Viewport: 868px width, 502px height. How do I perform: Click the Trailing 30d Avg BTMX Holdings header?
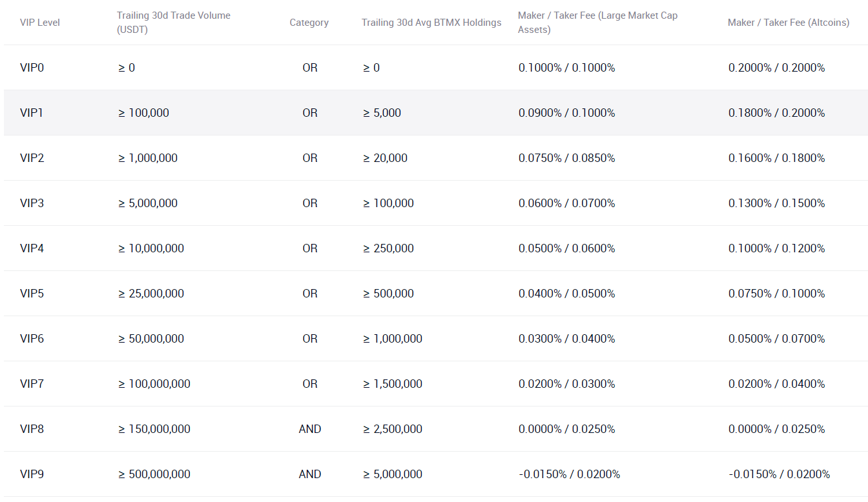point(431,23)
